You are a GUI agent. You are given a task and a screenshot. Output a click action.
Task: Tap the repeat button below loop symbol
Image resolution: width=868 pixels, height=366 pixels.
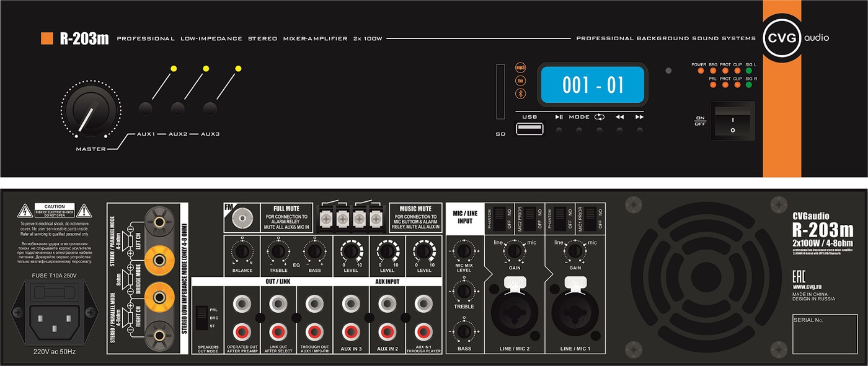click(600, 131)
